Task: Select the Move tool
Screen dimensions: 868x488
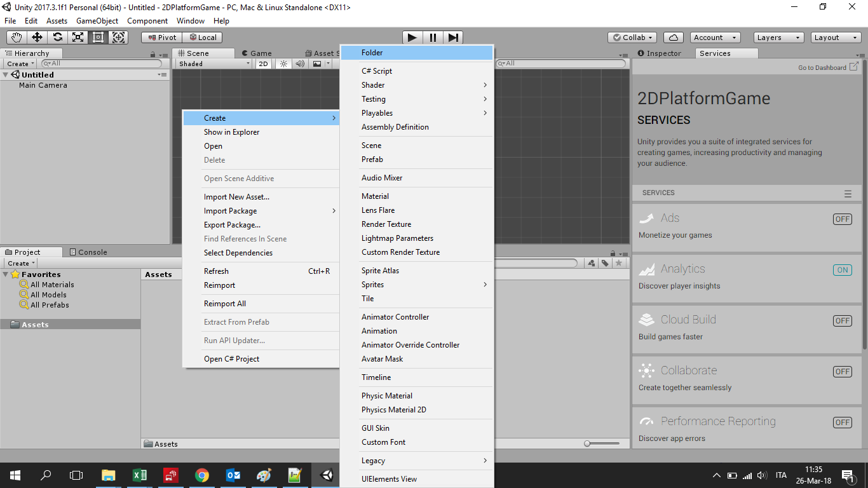Action: [37, 37]
